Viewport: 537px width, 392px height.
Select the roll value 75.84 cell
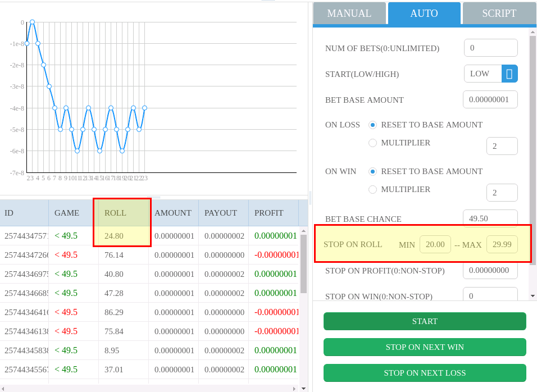(124, 331)
